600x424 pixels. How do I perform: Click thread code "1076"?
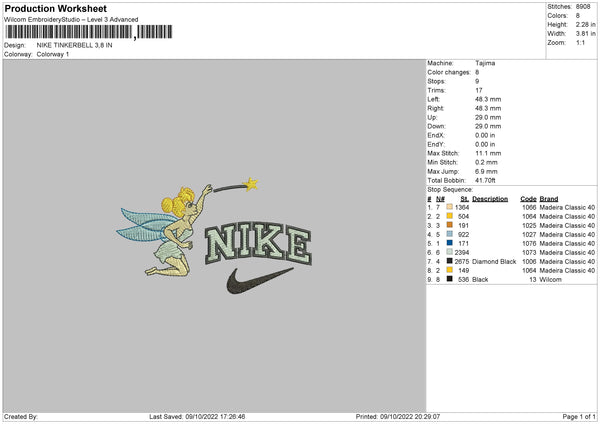pos(529,243)
